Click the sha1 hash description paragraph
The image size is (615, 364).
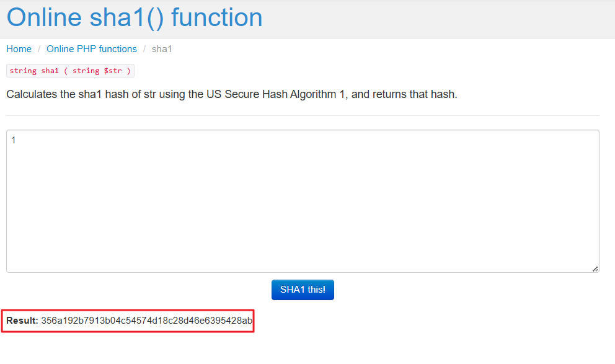(231, 95)
